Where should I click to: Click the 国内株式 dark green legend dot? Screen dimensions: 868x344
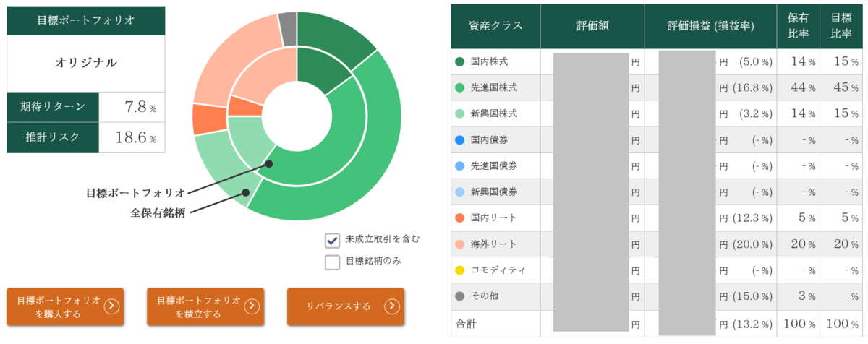[x=460, y=61]
